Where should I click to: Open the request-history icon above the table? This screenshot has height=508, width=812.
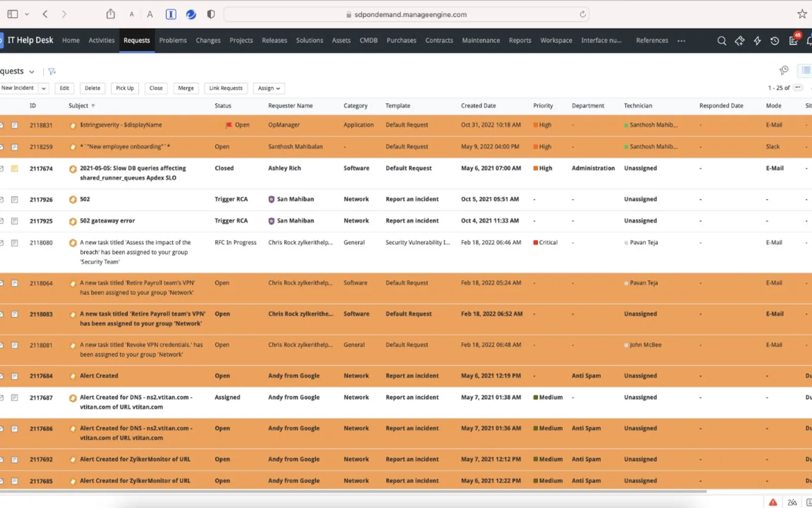tap(784, 70)
